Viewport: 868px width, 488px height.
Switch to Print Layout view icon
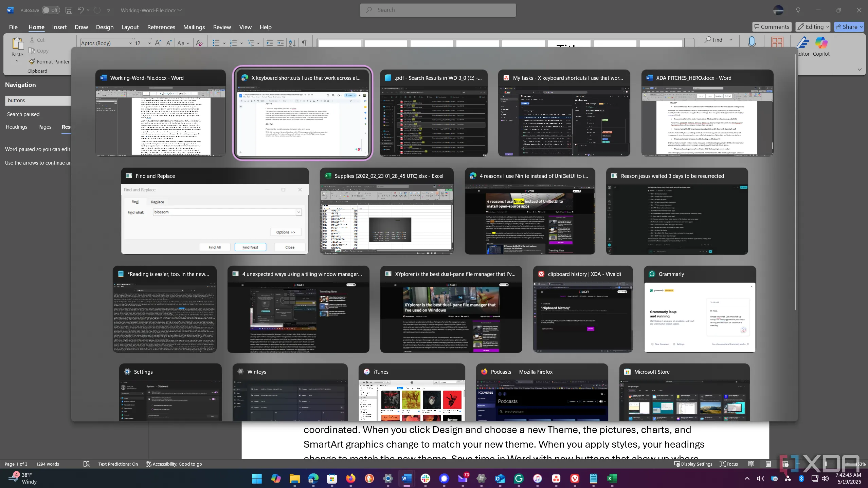pyautogui.click(x=768, y=464)
